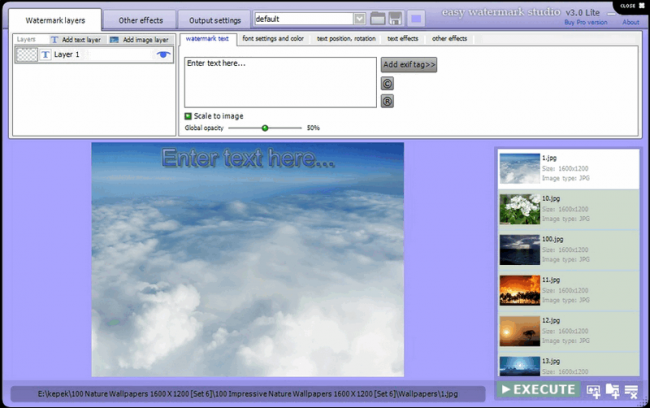Select the 13.jpg thumbnail
650x408 pixels.
[x=519, y=367]
